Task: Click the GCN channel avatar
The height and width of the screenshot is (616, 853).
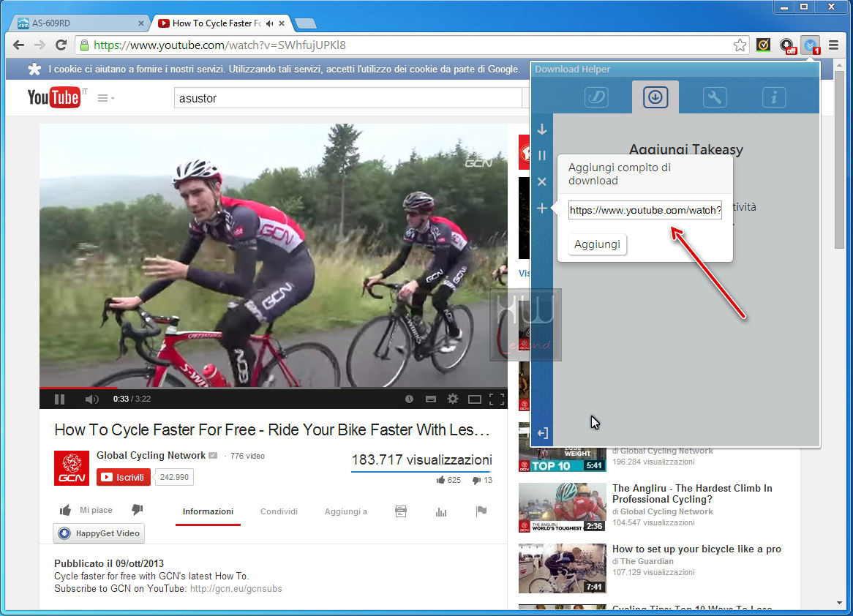Action: pyautogui.click(x=72, y=468)
